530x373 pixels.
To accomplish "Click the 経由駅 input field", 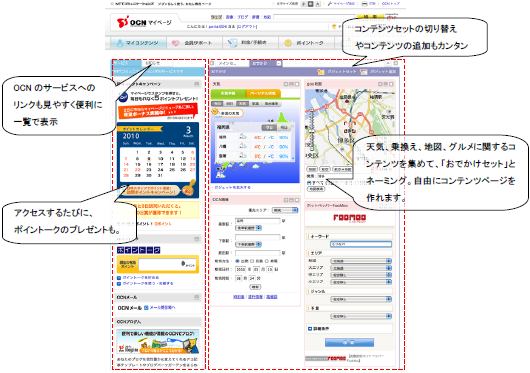I will coord(258,253).
